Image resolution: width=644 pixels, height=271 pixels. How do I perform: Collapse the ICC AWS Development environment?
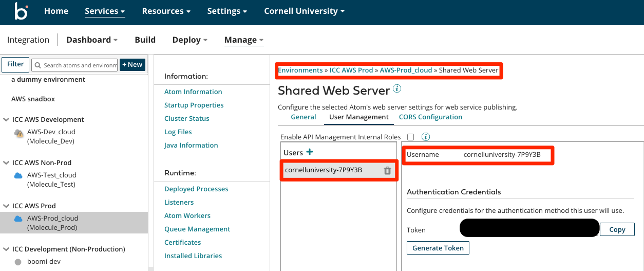(x=7, y=120)
